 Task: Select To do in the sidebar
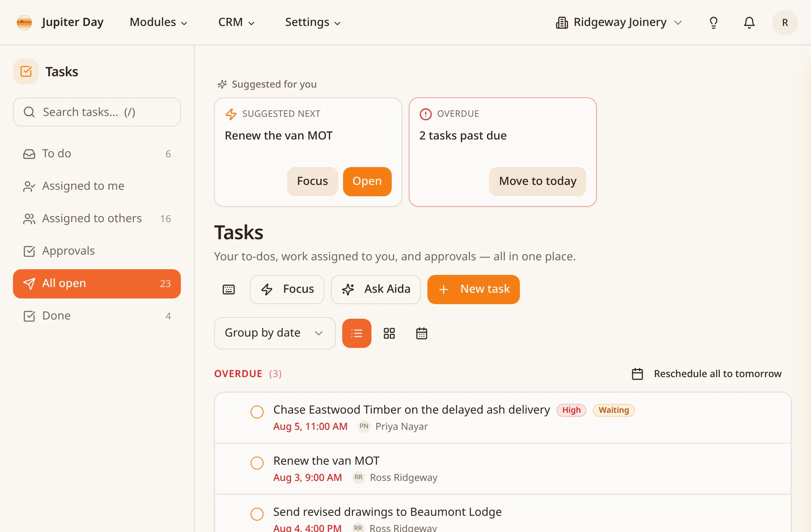point(97,154)
